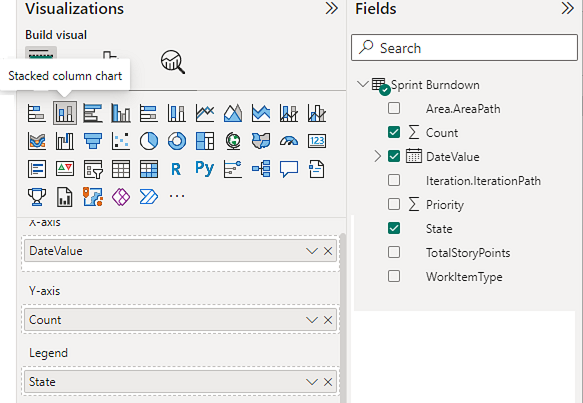Expand the DateValue date hierarchy

(x=377, y=157)
